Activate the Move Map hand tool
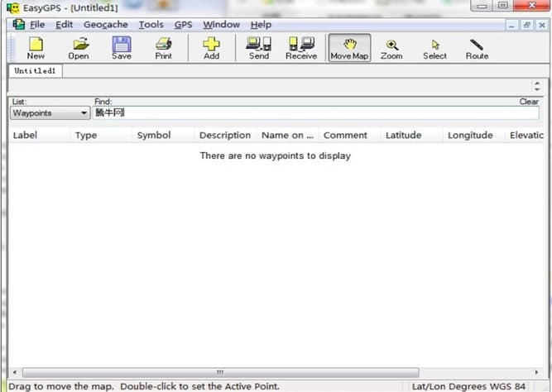 pyautogui.click(x=349, y=48)
